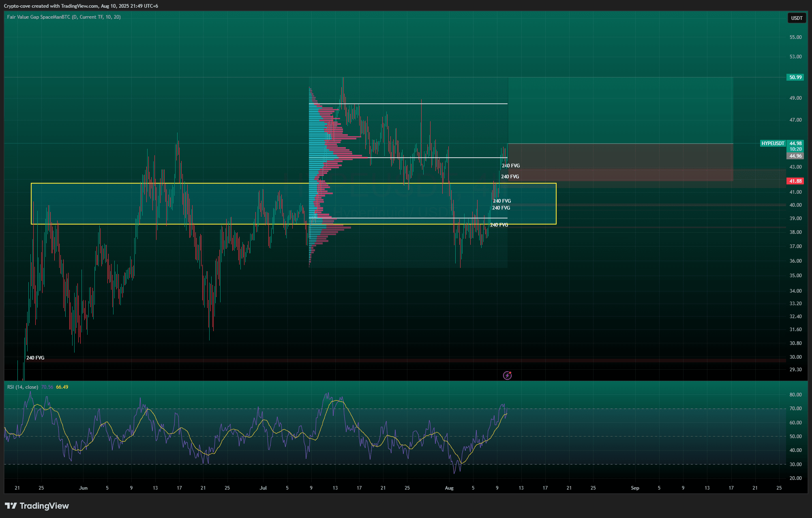Click the 240 FVG label near 38.50

click(499, 225)
